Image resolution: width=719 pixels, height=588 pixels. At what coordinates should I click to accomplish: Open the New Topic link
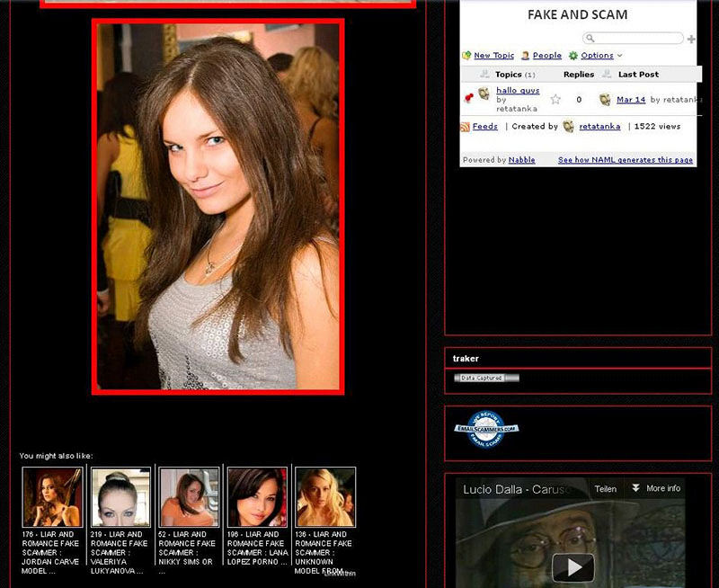point(493,56)
